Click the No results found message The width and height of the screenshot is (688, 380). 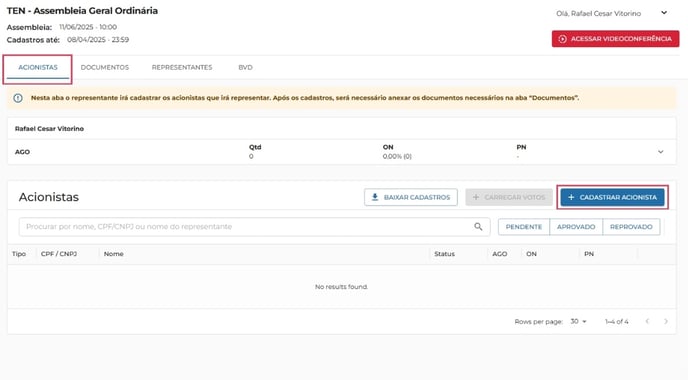coord(341,287)
